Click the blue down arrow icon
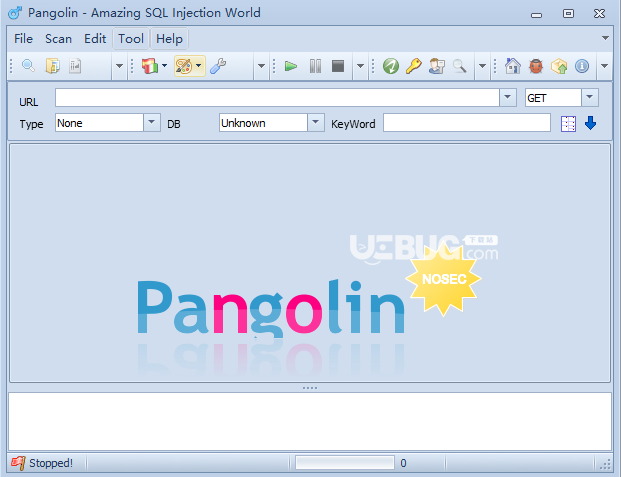The height and width of the screenshot is (477, 621). click(x=591, y=123)
